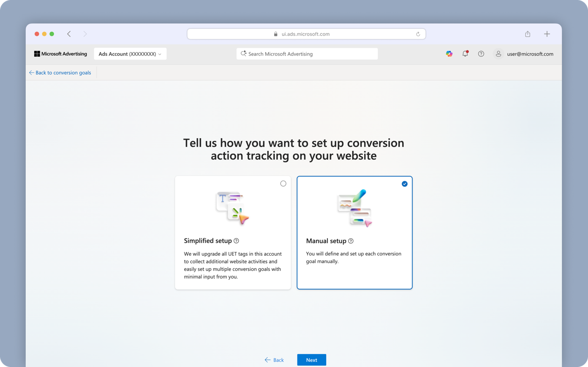Click the Back button at bottom
This screenshot has height=367, width=588.
[x=274, y=360]
